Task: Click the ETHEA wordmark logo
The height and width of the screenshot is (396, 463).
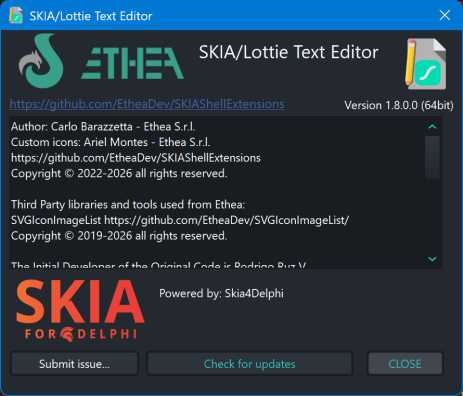Action: pos(132,63)
